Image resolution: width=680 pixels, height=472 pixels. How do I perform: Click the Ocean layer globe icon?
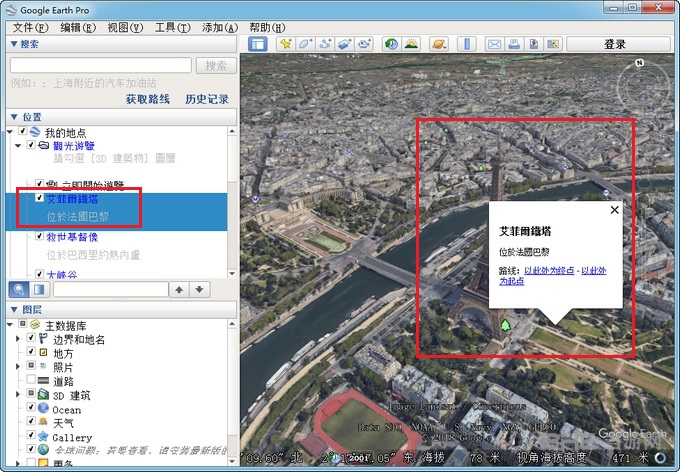43,408
